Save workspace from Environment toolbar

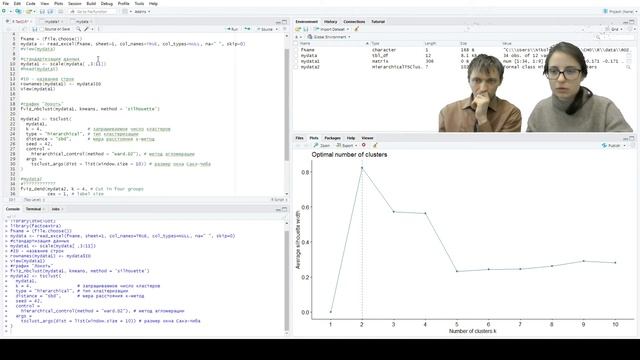click(306, 29)
